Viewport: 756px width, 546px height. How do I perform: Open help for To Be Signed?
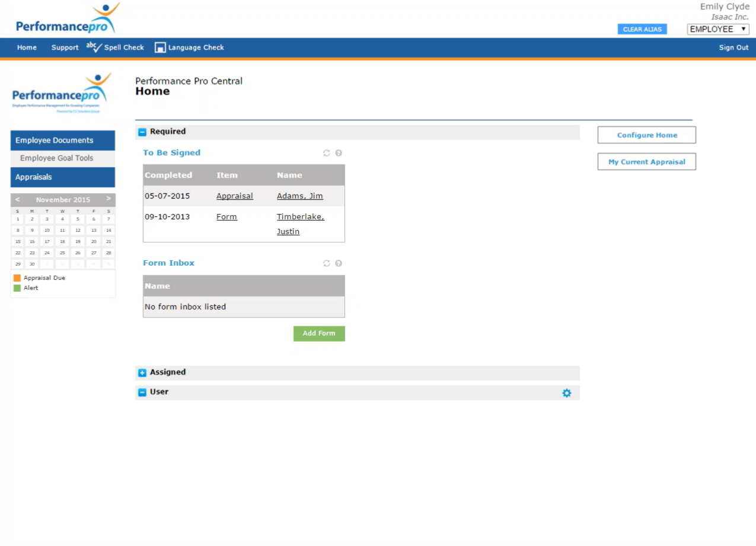[x=339, y=153]
